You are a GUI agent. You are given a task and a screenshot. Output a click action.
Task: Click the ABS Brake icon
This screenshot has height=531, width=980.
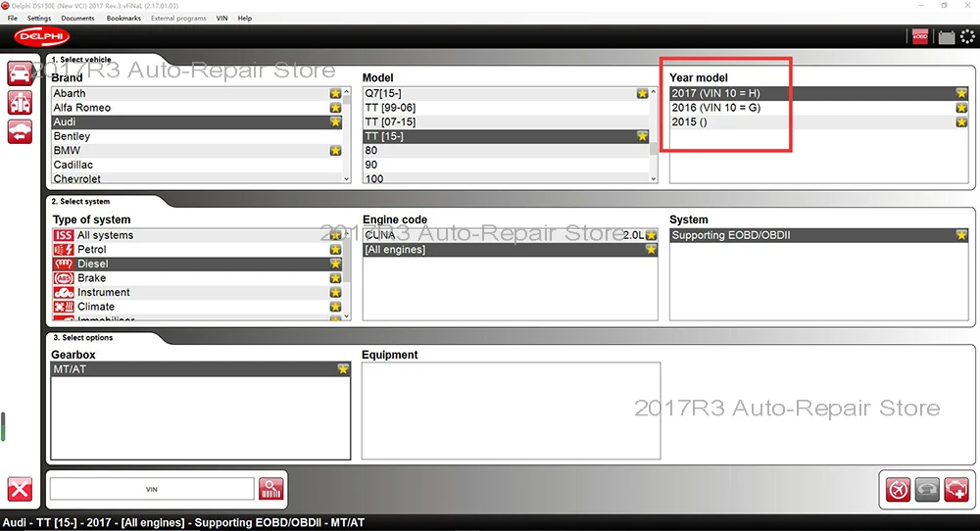64,278
